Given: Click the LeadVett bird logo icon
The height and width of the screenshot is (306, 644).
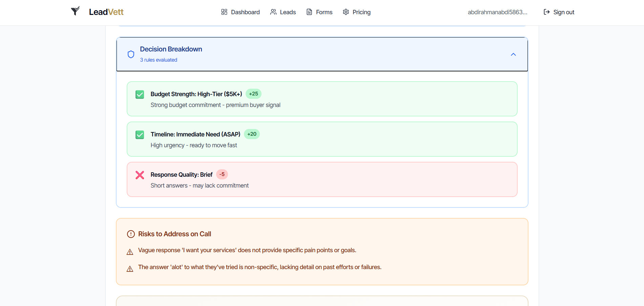Looking at the screenshot, I should (75, 11).
